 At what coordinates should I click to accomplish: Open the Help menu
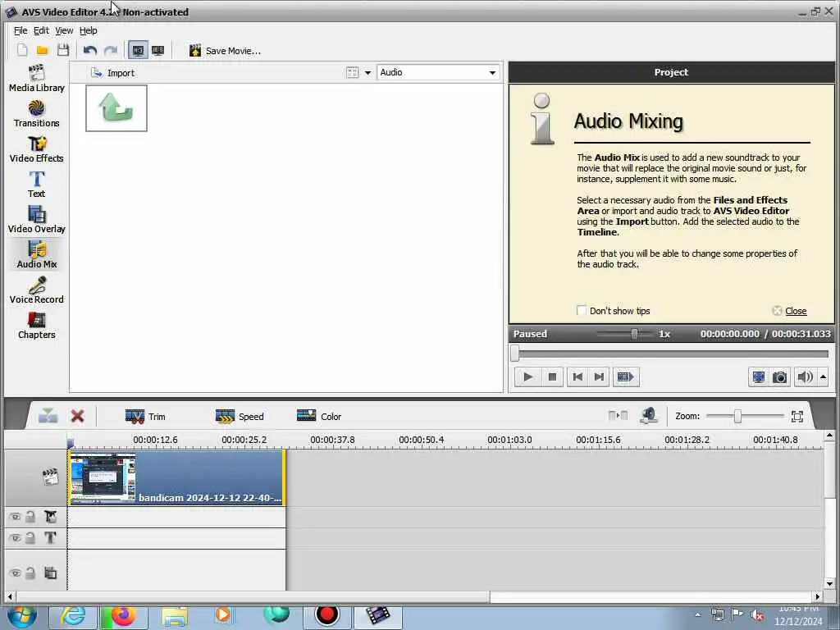(x=89, y=30)
